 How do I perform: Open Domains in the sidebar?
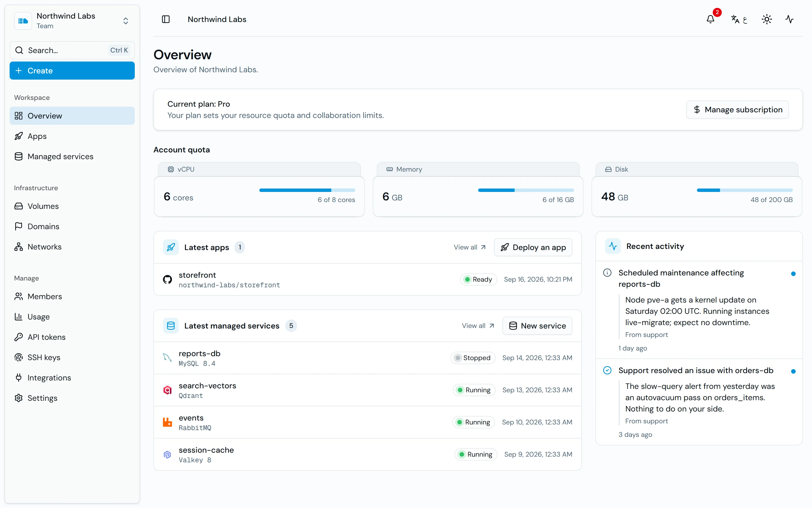click(72, 226)
